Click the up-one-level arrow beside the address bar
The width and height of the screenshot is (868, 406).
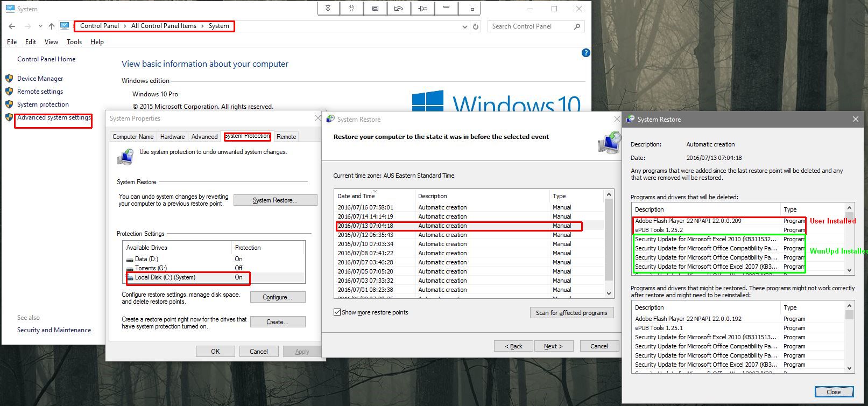coord(52,26)
